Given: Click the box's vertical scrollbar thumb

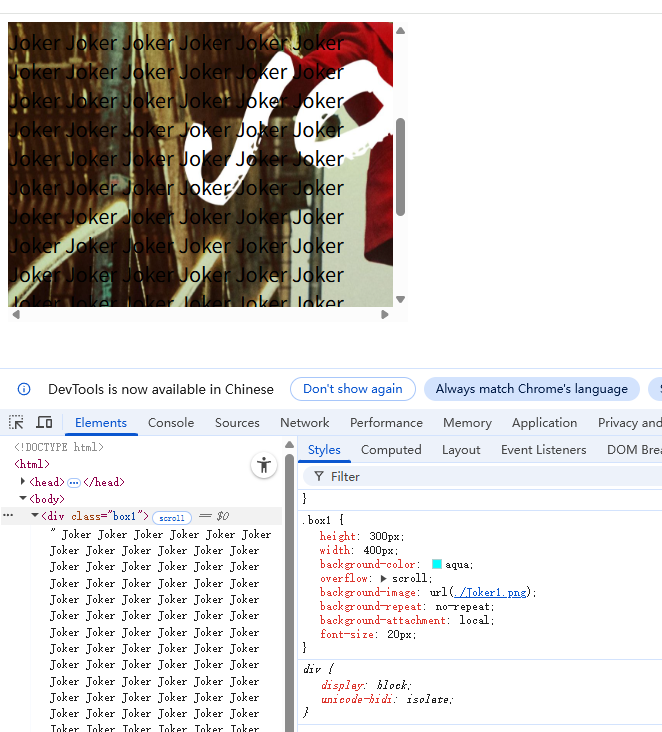Looking at the screenshot, I should [400, 167].
